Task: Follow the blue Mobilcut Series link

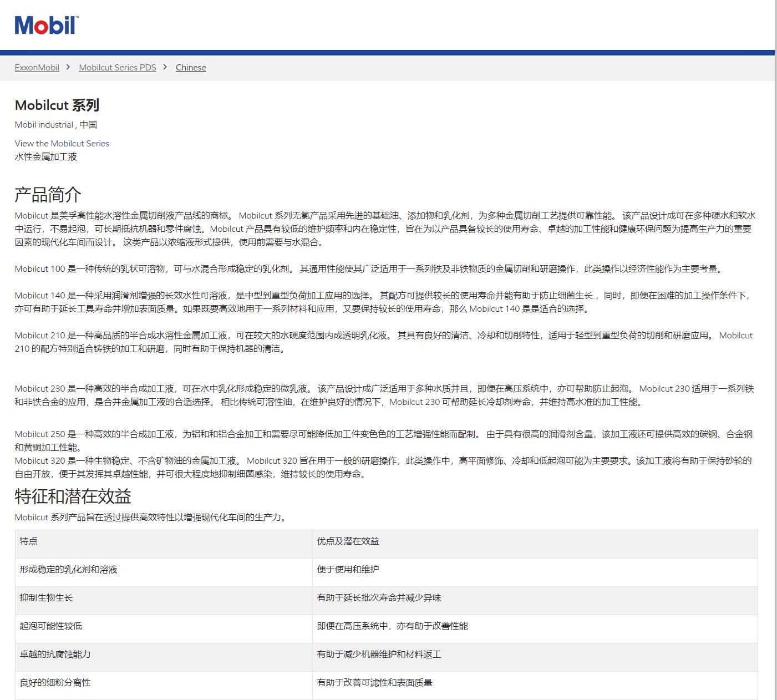Action: (80, 144)
